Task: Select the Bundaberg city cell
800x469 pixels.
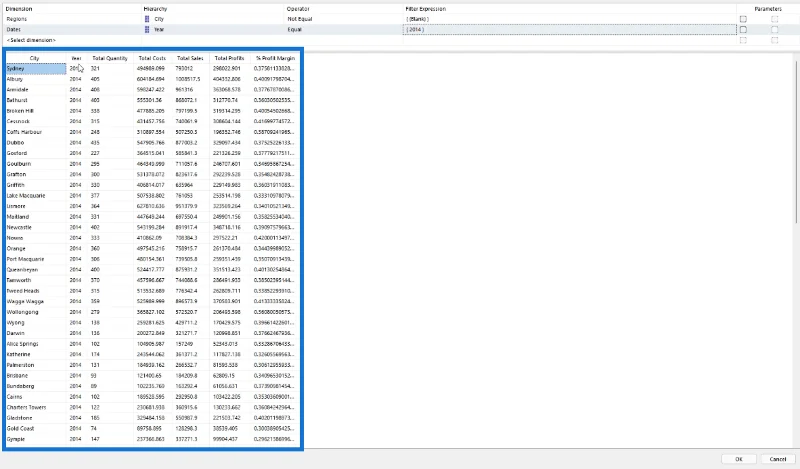Action: (x=36, y=386)
